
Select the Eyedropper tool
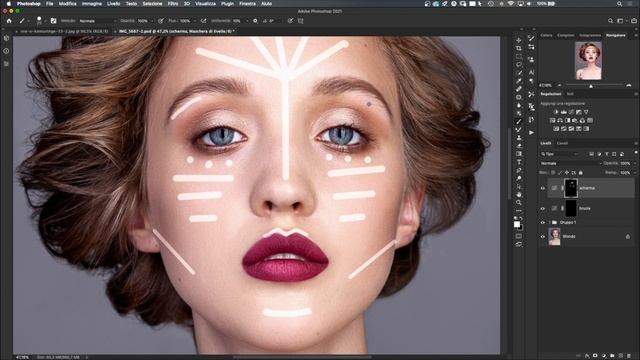[518, 81]
